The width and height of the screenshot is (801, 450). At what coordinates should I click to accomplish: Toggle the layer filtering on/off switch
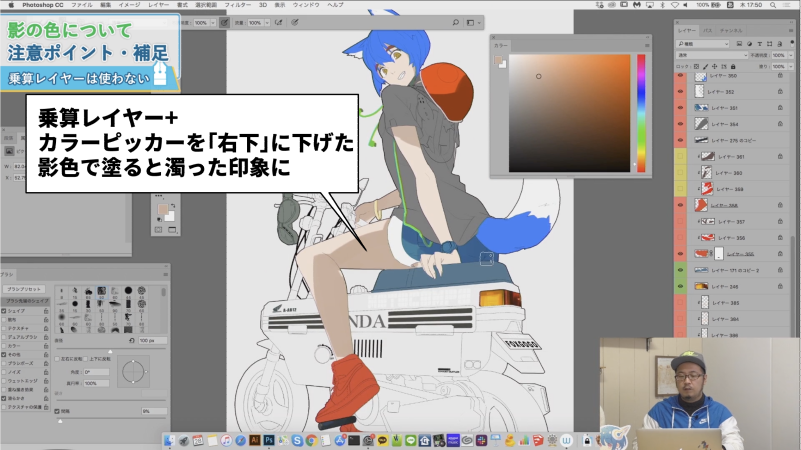point(791,44)
